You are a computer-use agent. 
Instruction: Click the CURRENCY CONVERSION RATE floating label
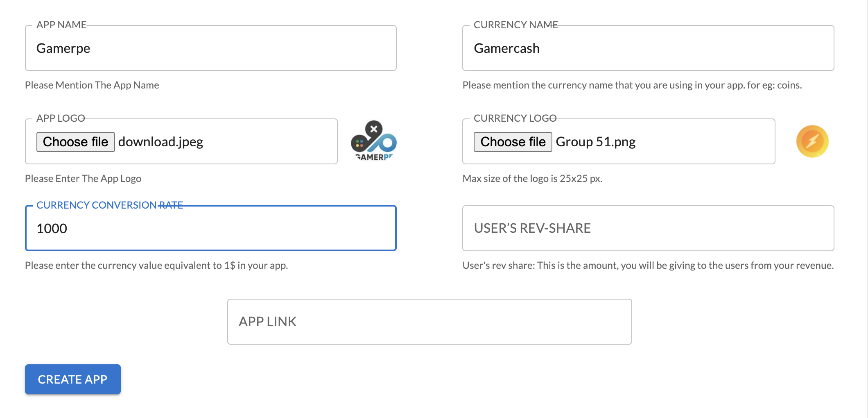click(109, 205)
